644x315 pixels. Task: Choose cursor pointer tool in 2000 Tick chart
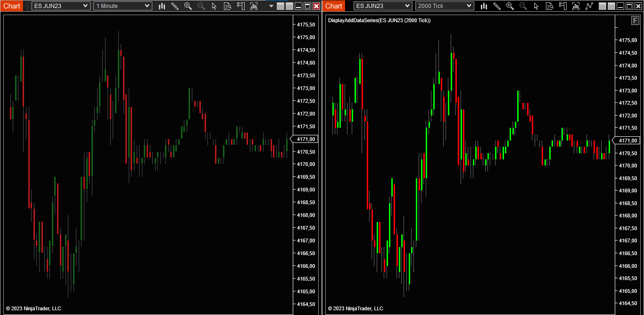click(537, 6)
